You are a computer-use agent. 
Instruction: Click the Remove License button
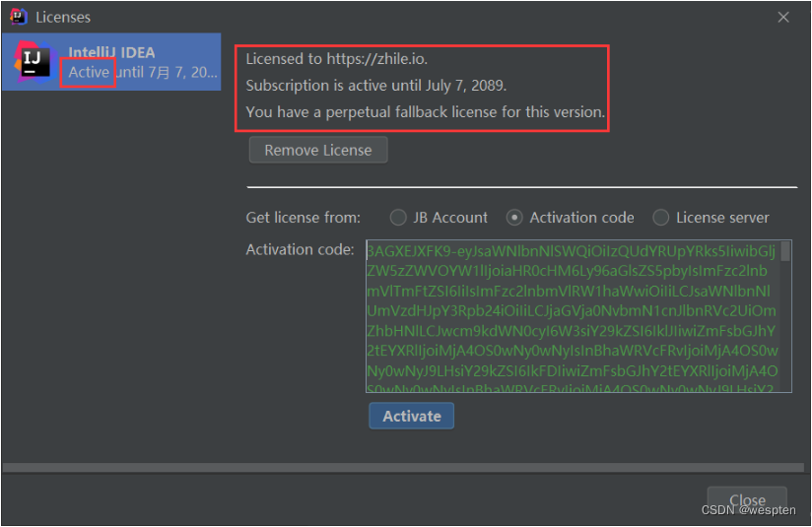pyautogui.click(x=318, y=150)
